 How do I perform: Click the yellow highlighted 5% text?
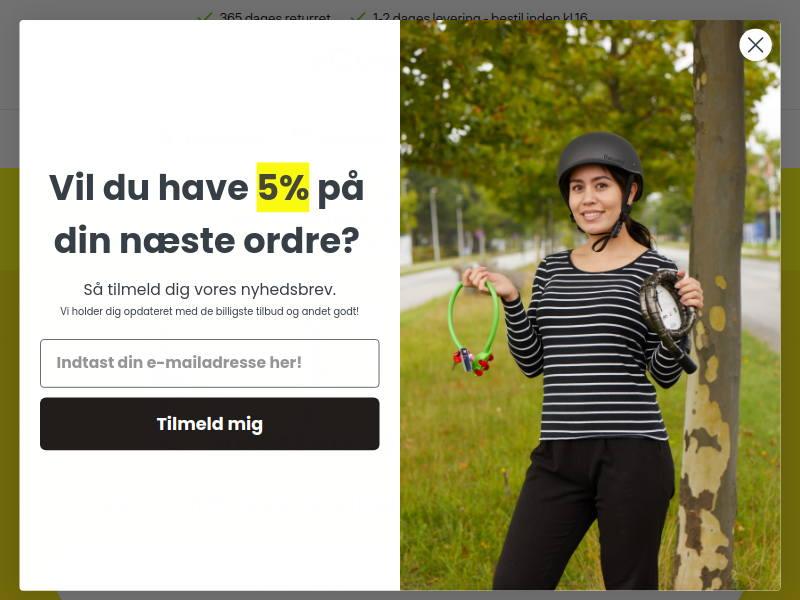(283, 187)
